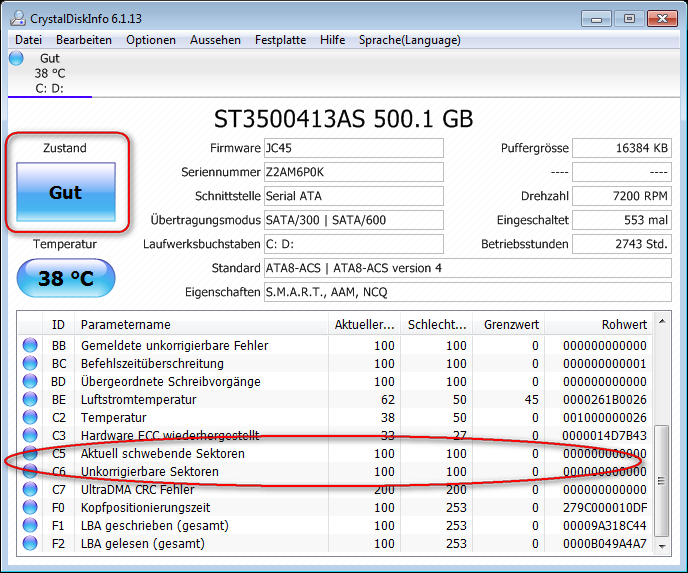688x573 pixels.
Task: Click status orb for LBA gelesen (gesamt)
Action: [31, 544]
